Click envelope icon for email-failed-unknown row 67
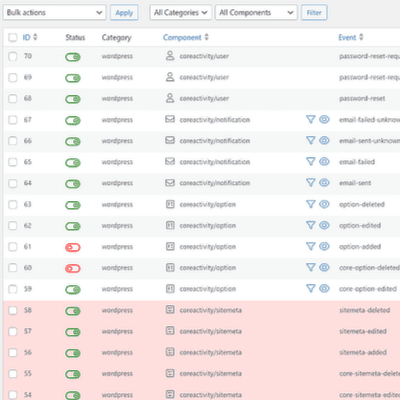Image resolution: width=400 pixels, height=400 pixels. [x=170, y=119]
